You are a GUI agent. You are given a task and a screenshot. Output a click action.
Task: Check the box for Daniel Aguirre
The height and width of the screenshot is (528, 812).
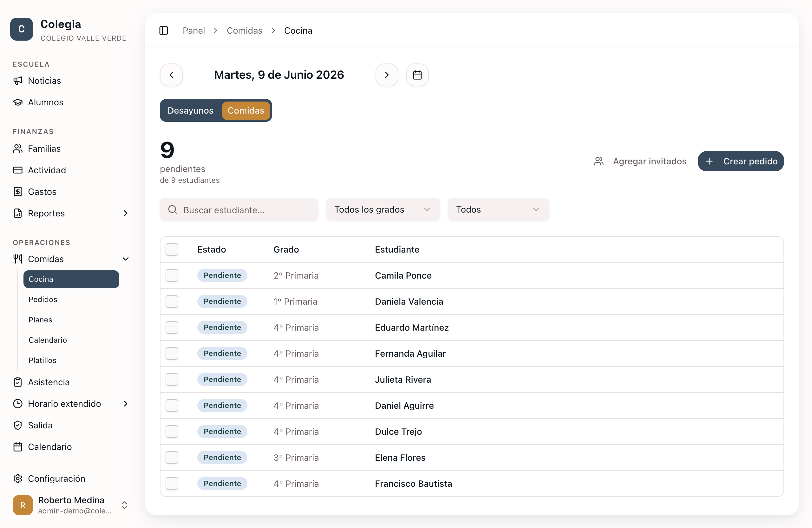click(172, 405)
